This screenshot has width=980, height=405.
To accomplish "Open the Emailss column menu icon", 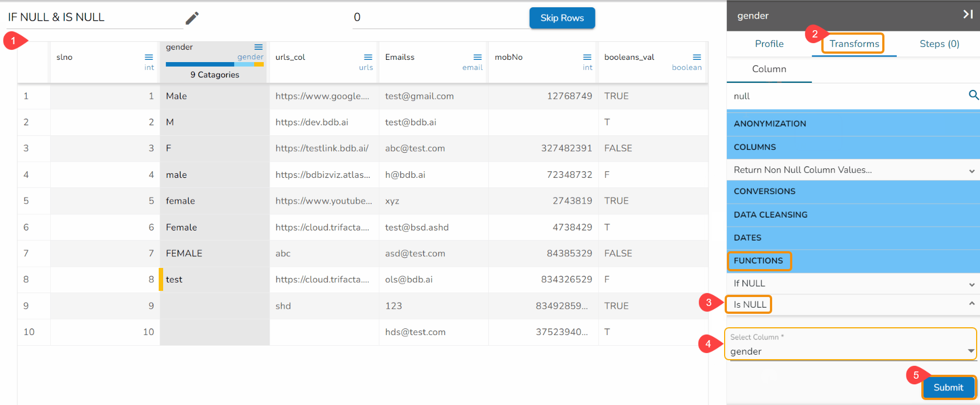I will [477, 57].
